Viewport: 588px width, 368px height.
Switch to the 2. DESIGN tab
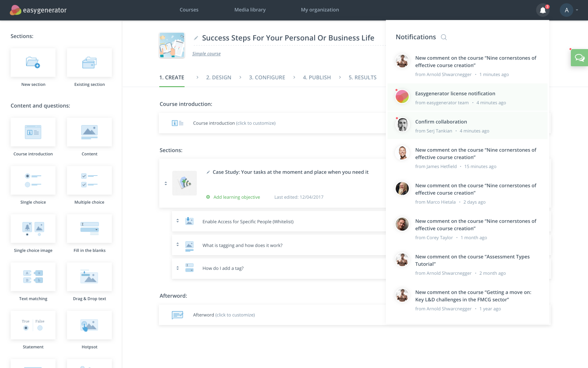tap(218, 77)
